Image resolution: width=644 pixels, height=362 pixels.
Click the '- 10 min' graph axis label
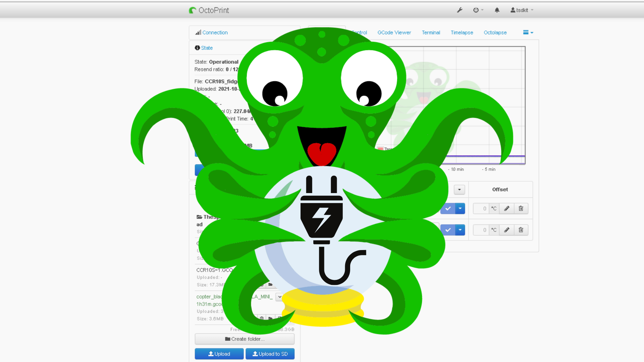456,169
